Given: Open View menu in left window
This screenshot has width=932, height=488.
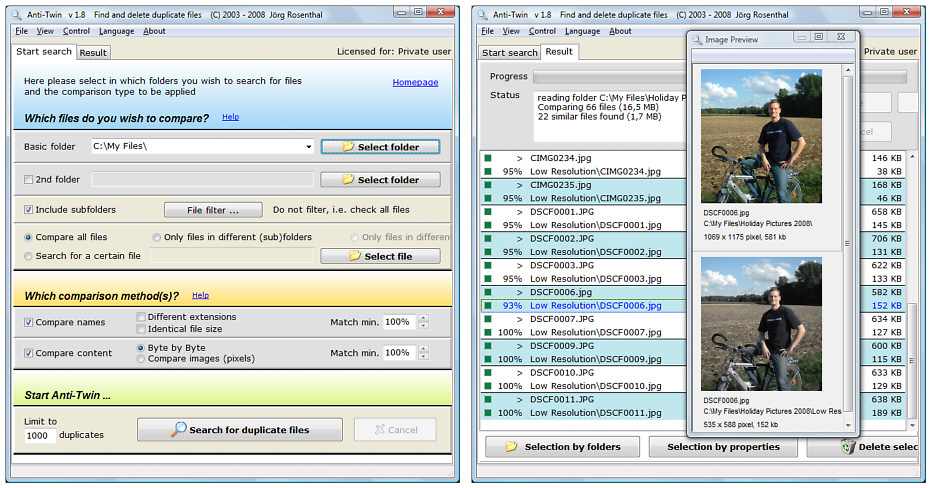Looking at the screenshot, I should pos(45,31).
